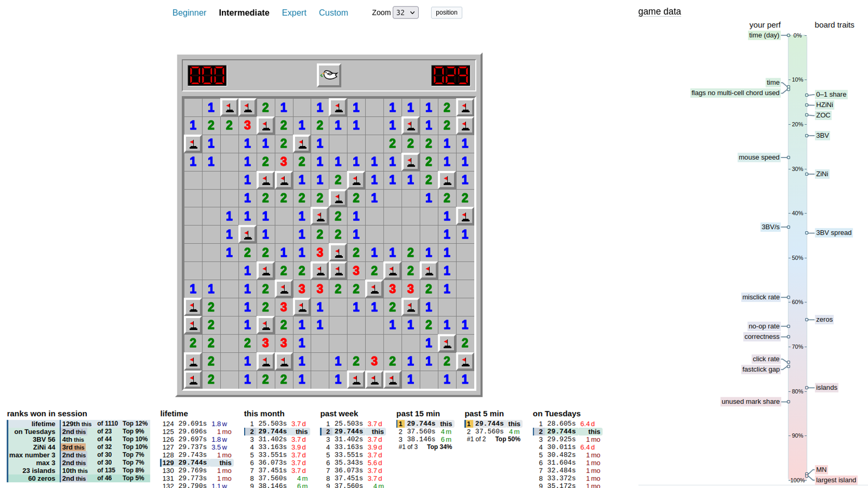Open the game data link
The image size is (868, 488).
pos(660,11)
